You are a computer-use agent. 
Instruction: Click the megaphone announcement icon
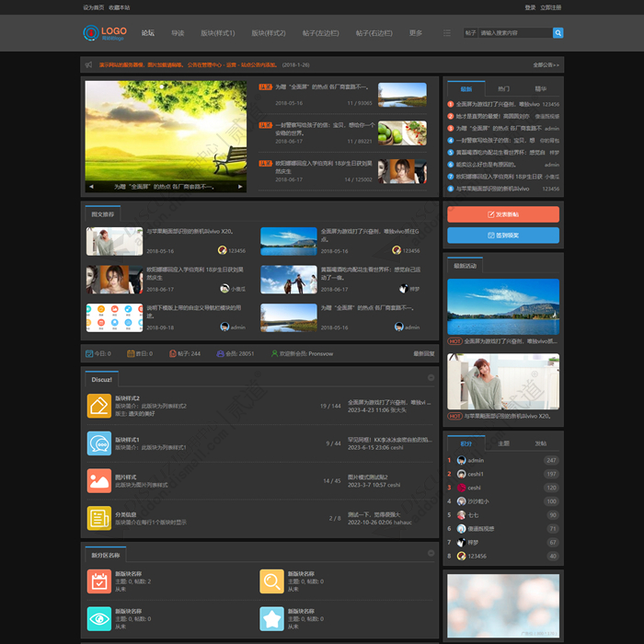click(88, 65)
